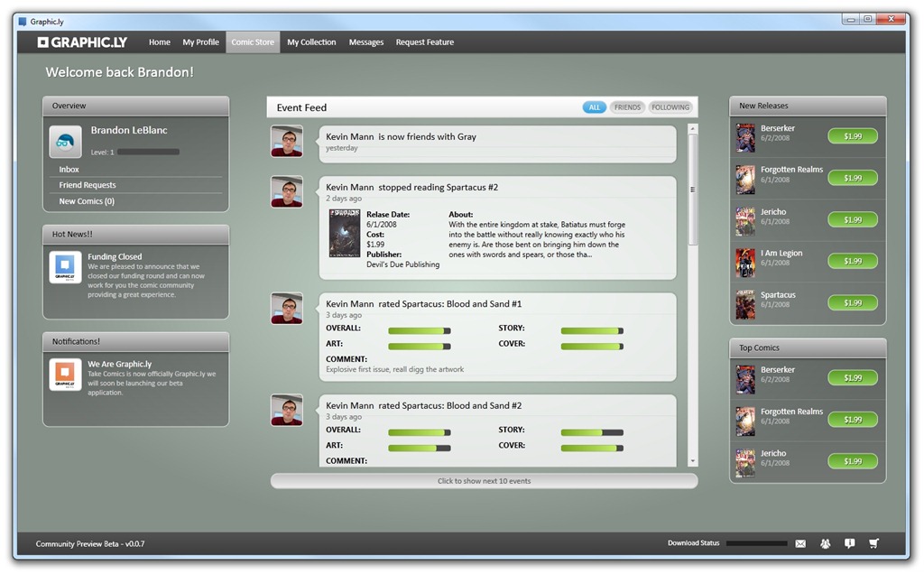The image size is (924, 574).
Task: Click the event feed scroll up arrow
Action: (693, 128)
